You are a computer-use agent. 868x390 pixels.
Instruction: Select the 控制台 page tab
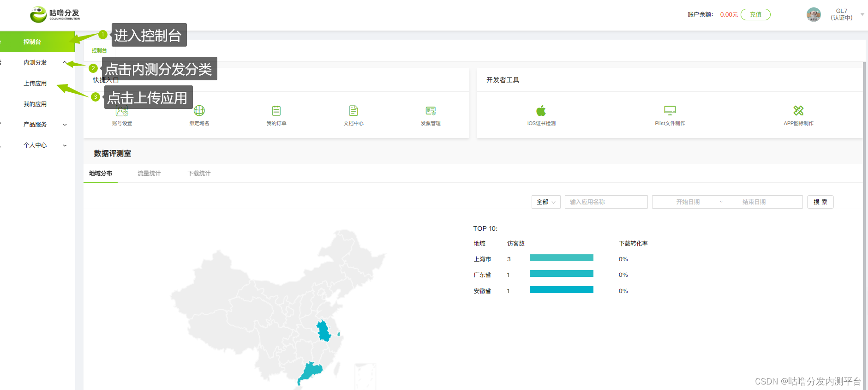(99, 50)
